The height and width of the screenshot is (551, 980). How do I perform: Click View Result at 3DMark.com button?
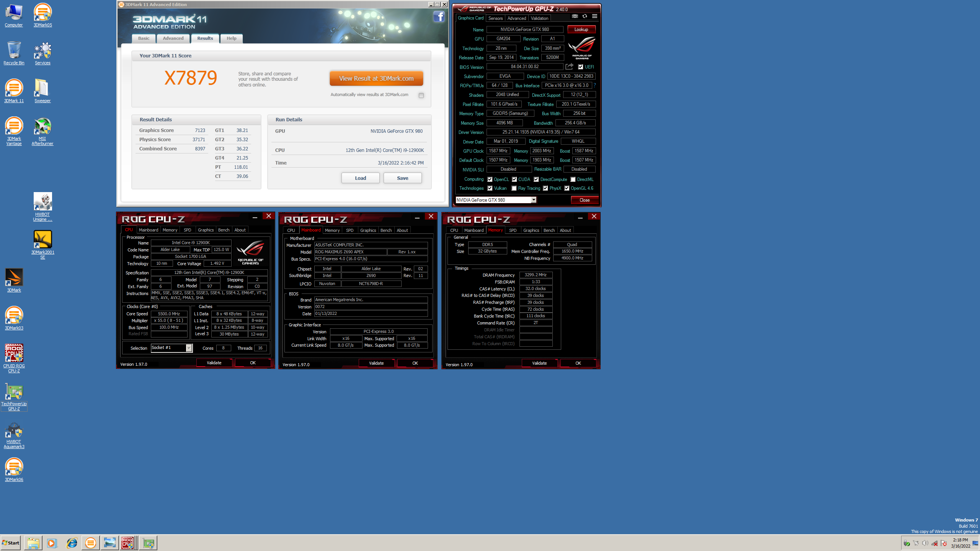click(x=376, y=78)
